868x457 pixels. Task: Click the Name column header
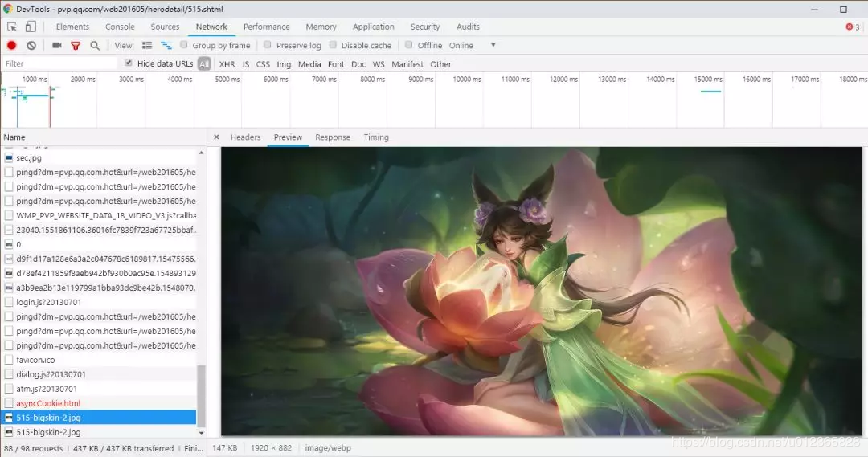coord(104,137)
